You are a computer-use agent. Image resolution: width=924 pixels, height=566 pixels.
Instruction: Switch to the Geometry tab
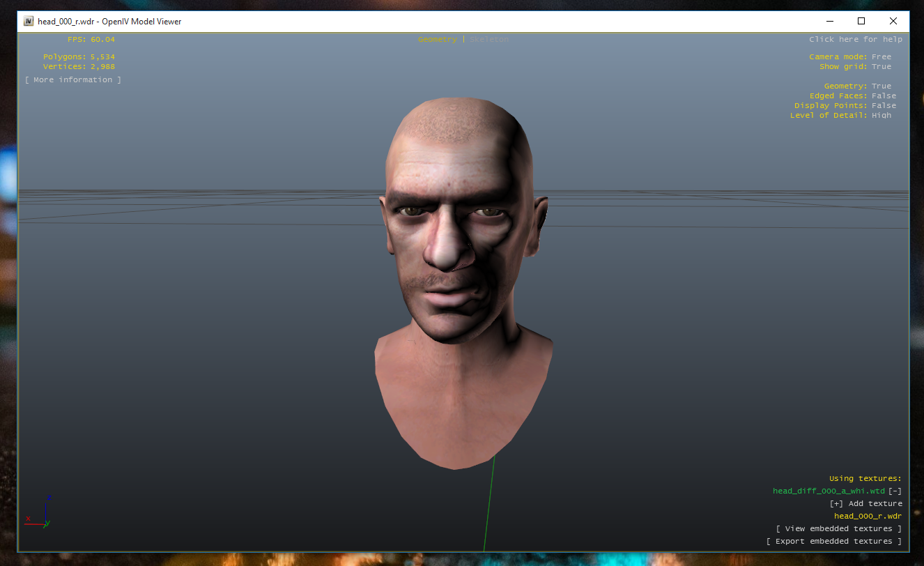437,40
